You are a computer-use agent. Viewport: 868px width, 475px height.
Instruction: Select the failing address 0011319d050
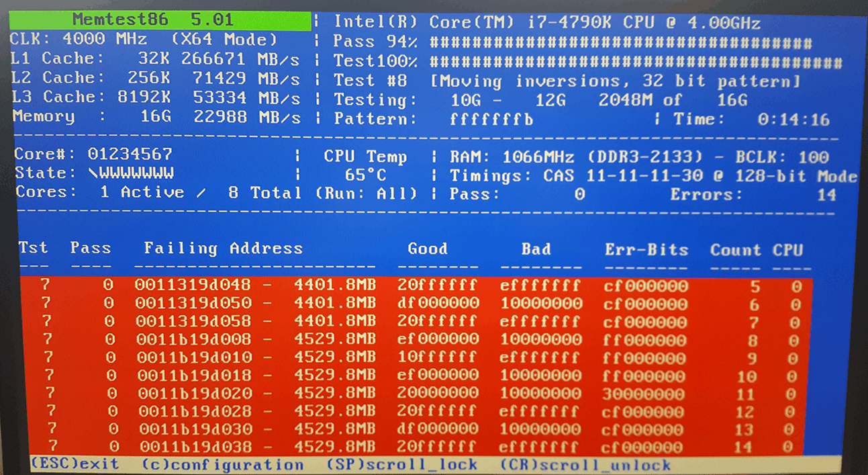click(x=193, y=303)
